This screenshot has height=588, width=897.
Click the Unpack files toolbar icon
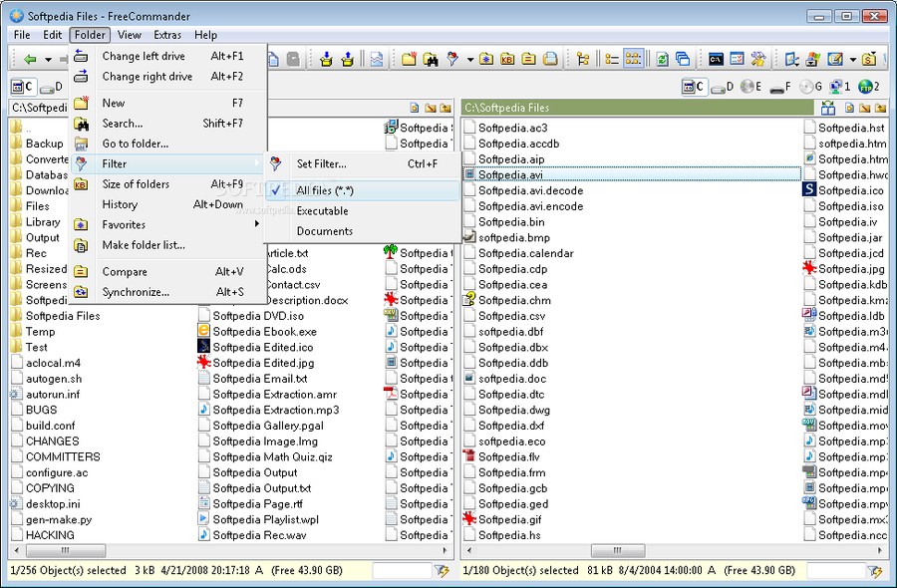point(347,59)
